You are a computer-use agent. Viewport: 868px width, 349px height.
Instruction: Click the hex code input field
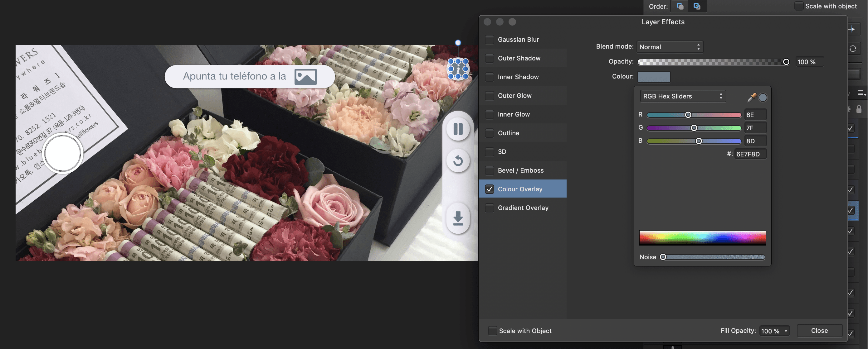pos(750,154)
